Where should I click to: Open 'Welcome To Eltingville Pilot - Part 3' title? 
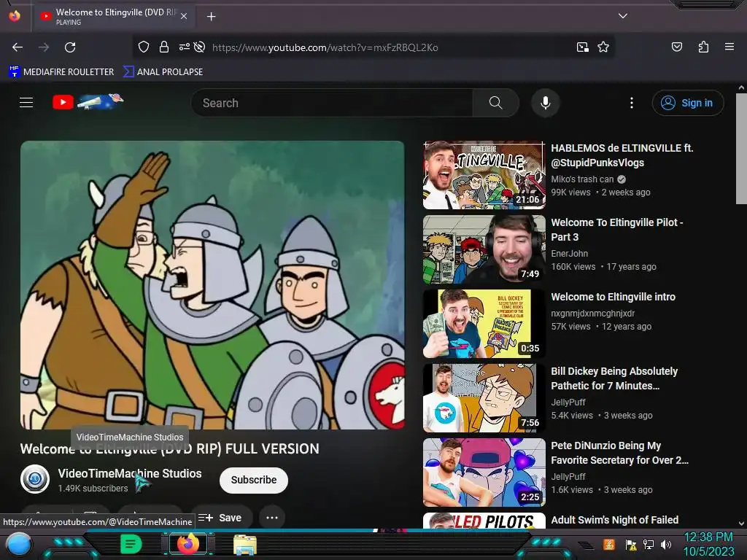(617, 230)
